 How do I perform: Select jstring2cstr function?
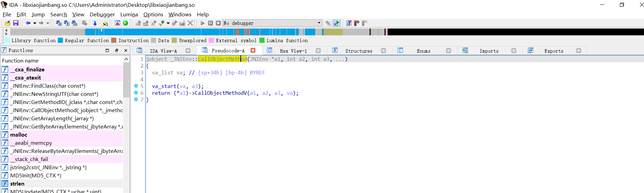(62, 167)
